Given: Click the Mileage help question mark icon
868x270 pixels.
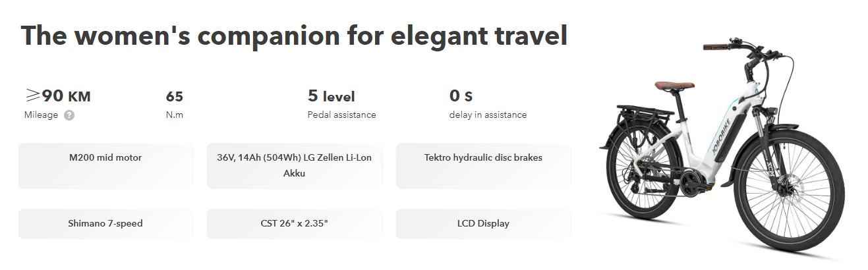Looking at the screenshot, I should coord(69,115).
